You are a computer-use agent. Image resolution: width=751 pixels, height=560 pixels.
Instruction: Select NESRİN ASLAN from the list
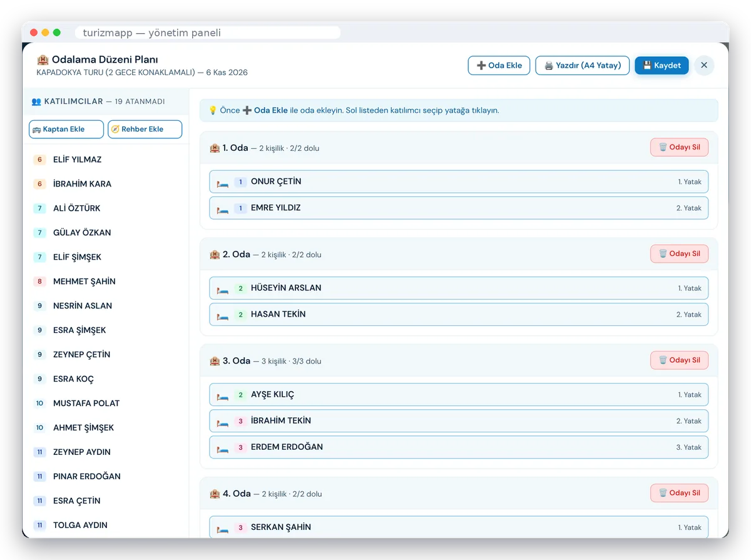[105, 306]
